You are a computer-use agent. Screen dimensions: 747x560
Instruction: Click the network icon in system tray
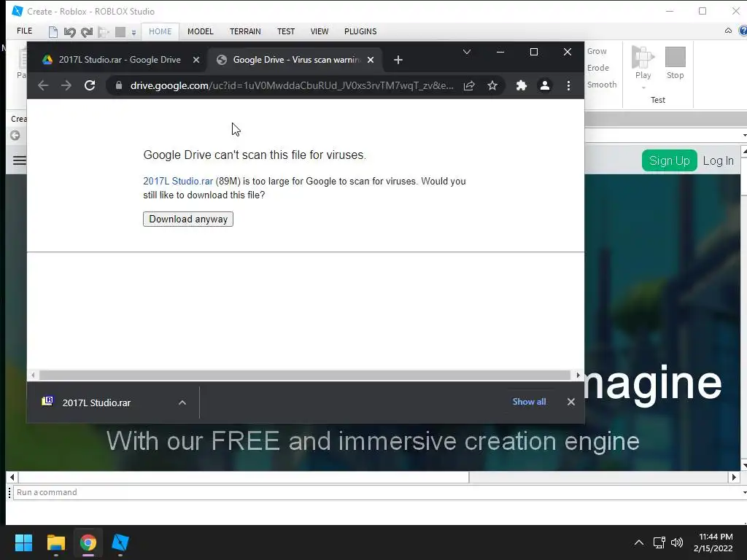pos(659,542)
